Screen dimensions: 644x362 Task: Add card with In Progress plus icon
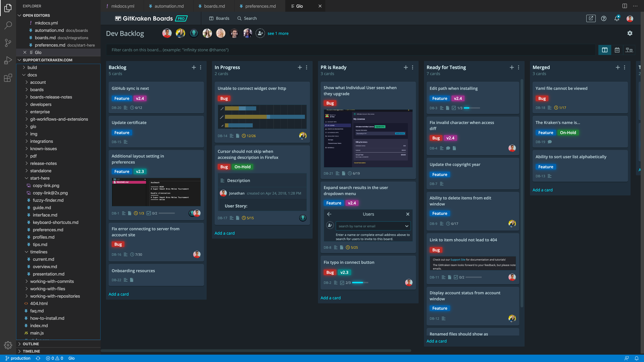point(300,67)
